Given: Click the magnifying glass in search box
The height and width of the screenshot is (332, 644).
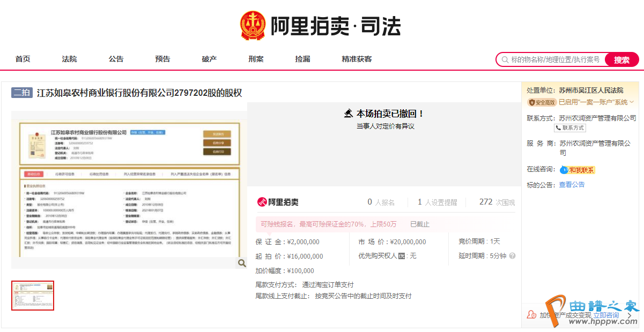Looking at the screenshot, I should pos(505,59).
